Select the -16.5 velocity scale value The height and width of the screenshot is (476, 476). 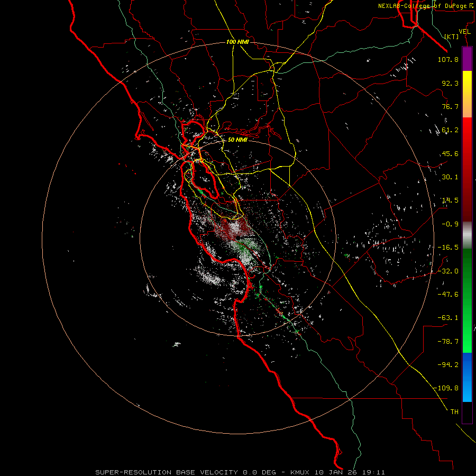(x=448, y=248)
